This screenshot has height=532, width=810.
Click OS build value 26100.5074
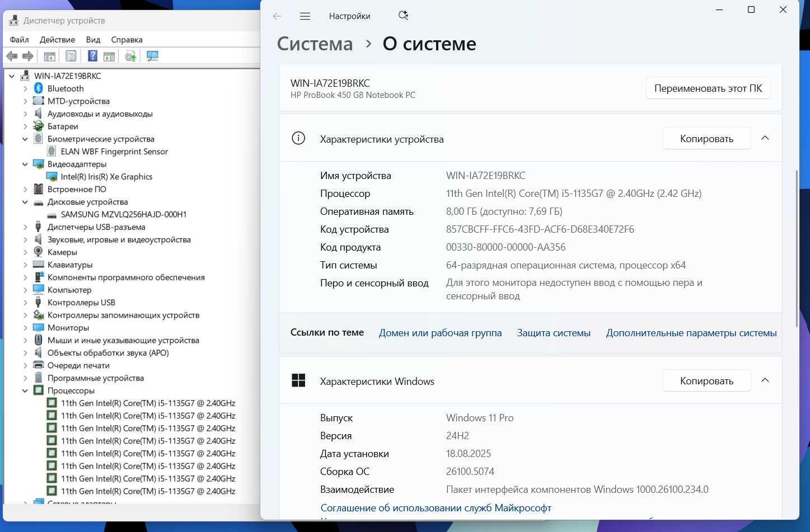click(x=470, y=472)
